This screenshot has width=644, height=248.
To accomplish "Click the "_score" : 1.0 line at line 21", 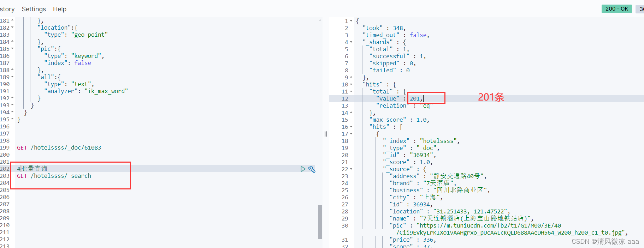I will click(x=408, y=162).
